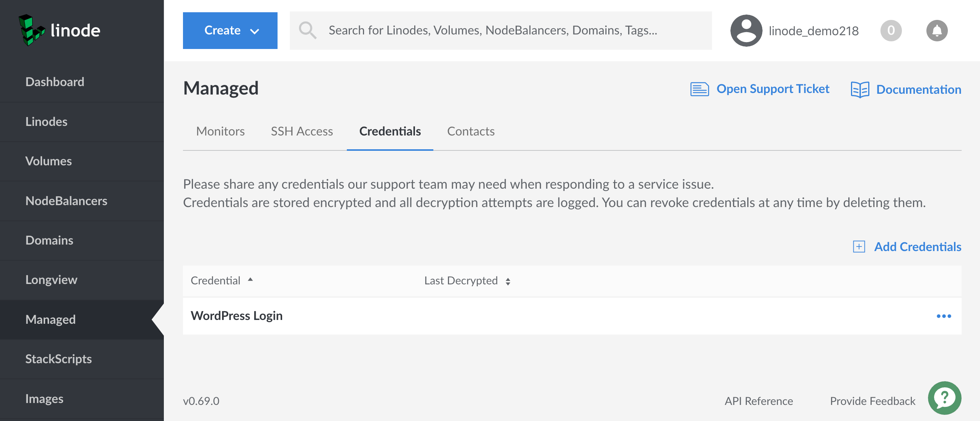The image size is (980, 421).
Task: Click the Provide Feedback link
Action: (x=872, y=401)
